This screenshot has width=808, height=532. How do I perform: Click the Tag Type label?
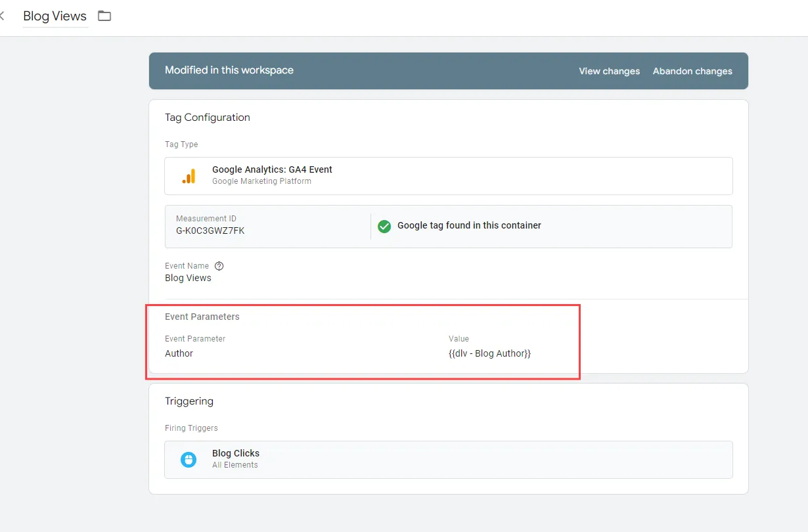coord(181,144)
